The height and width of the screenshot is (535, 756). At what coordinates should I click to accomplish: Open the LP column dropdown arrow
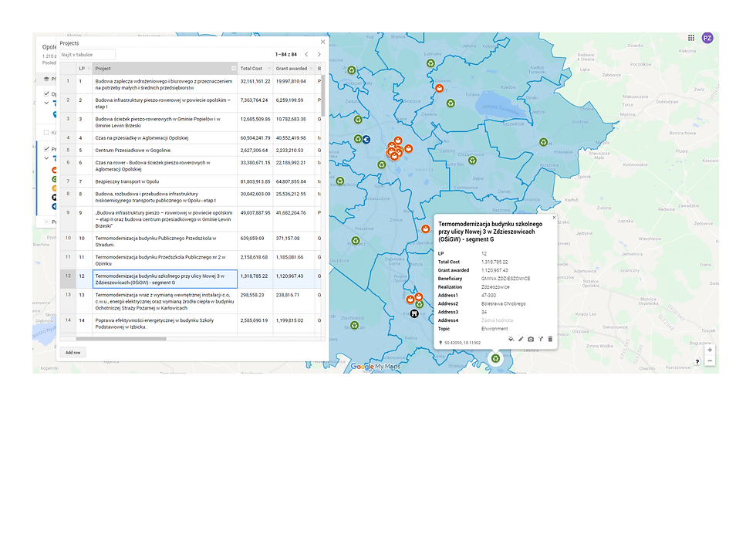(x=88, y=69)
